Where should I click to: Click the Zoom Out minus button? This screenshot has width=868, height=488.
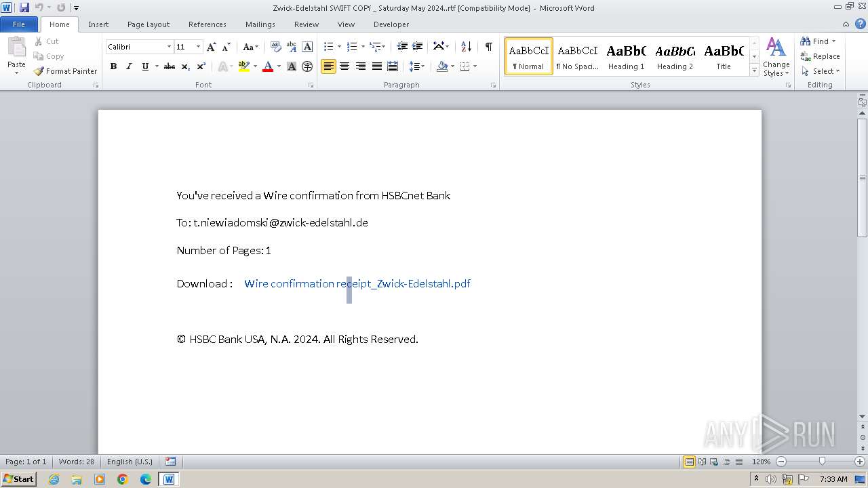tap(781, 462)
